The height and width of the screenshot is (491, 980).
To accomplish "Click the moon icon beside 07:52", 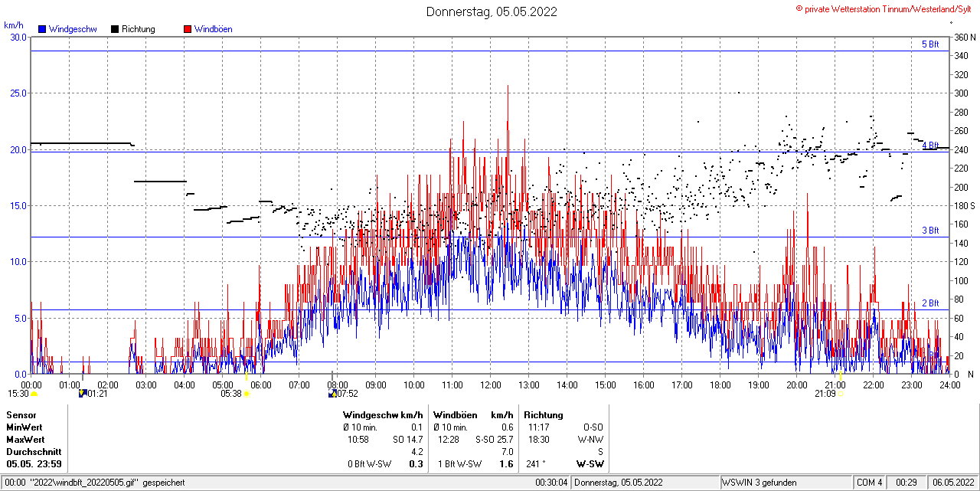I will click(332, 394).
